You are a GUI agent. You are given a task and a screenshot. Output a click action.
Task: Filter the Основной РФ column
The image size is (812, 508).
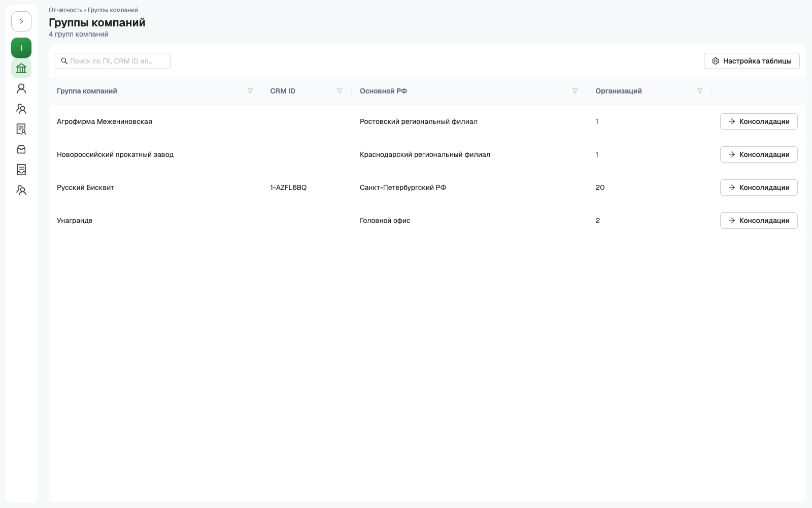[x=575, y=91]
